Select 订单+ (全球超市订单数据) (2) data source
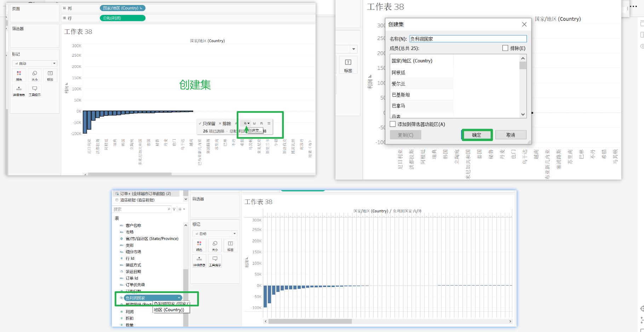 tap(146, 193)
